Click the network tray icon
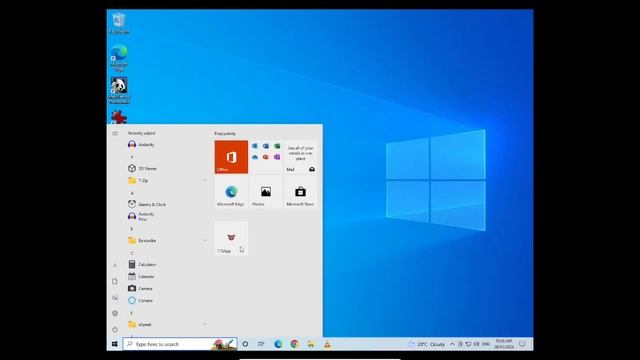Viewport: 640px width, 360px height. point(468,344)
